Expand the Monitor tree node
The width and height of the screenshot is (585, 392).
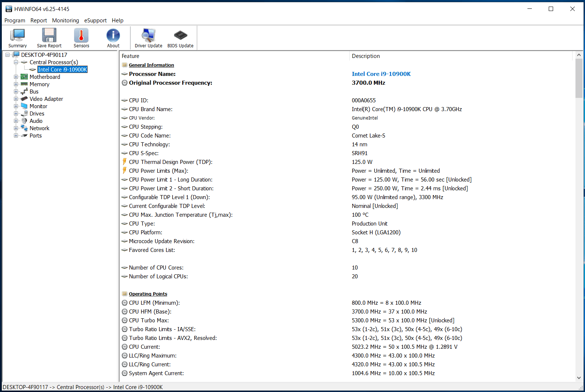tap(16, 106)
